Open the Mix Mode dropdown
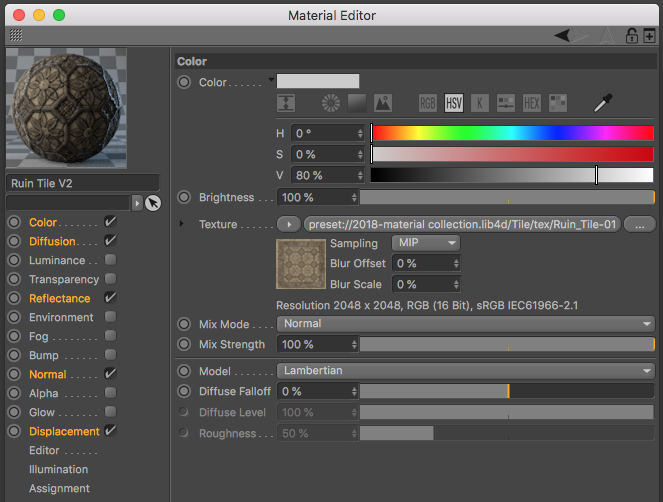The image size is (663, 502). (465, 324)
